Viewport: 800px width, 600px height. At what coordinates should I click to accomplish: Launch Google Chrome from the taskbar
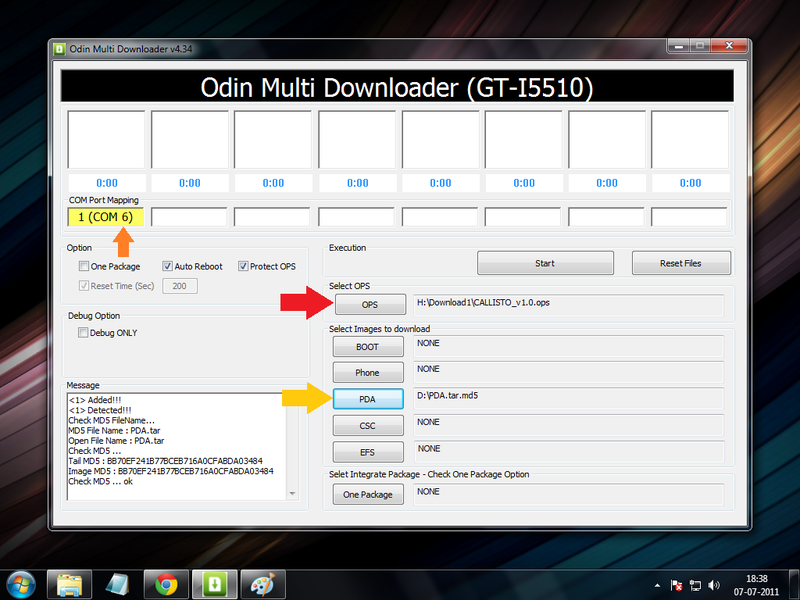coord(166,582)
